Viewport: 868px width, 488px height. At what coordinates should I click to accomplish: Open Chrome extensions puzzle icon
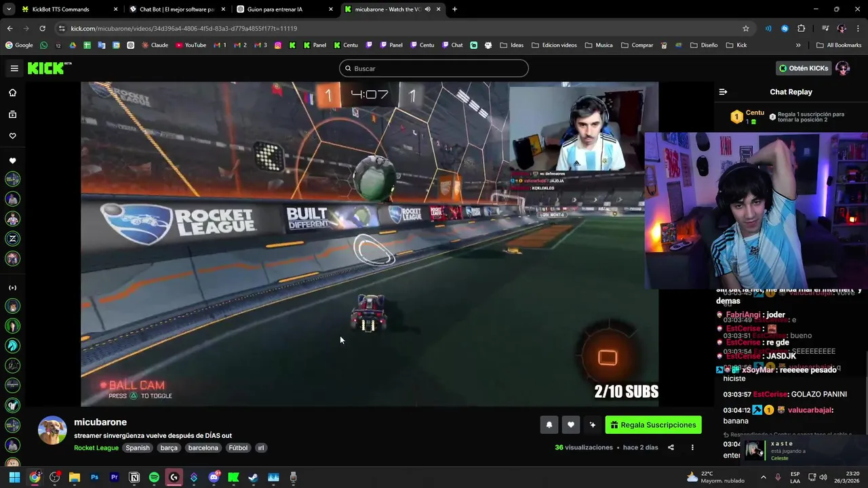point(801,28)
